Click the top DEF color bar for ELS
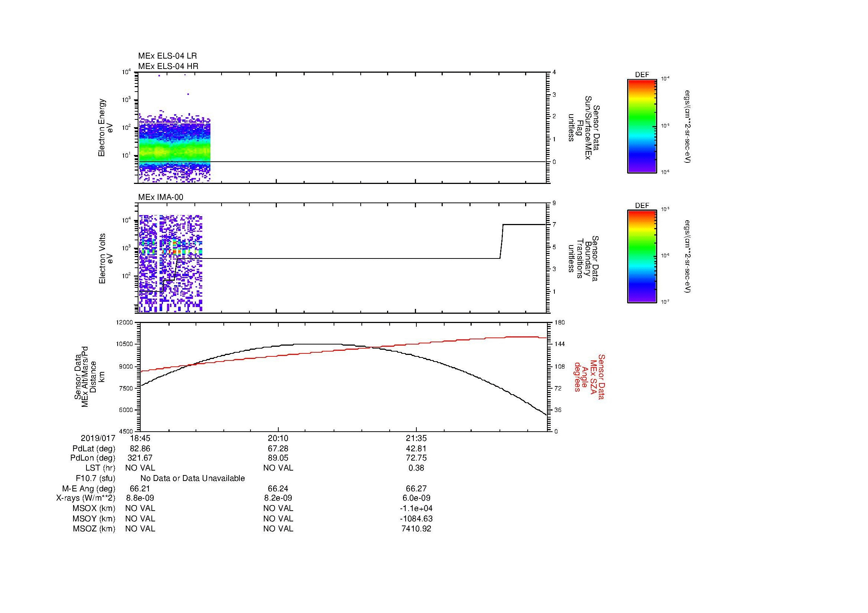 [642, 126]
